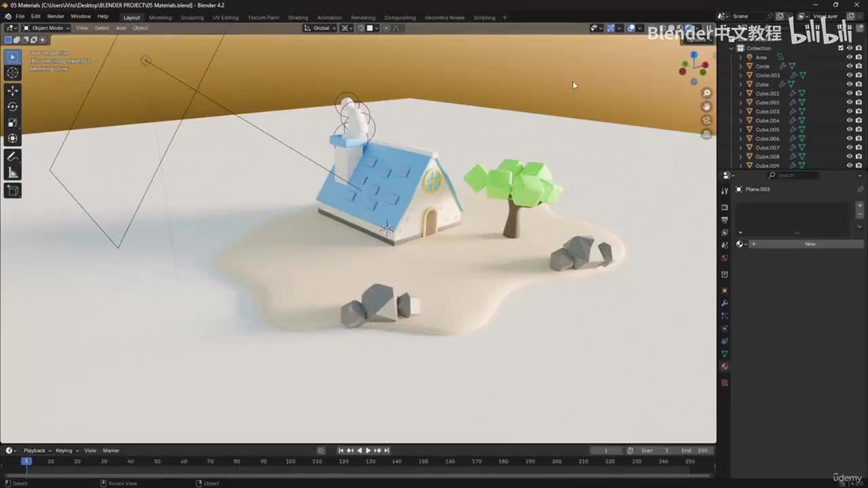Click the Blender logo menu icon
Viewport: 868px width, 488px height.
7,16
